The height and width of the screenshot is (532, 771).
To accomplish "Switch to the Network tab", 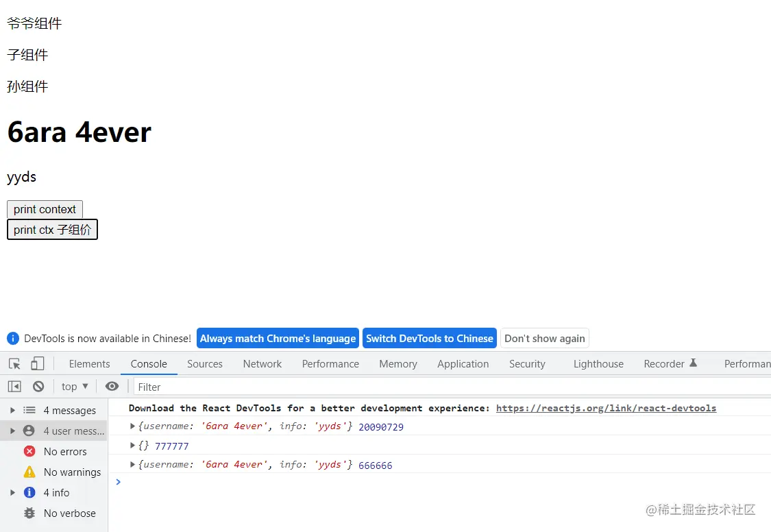I will pyautogui.click(x=262, y=364).
